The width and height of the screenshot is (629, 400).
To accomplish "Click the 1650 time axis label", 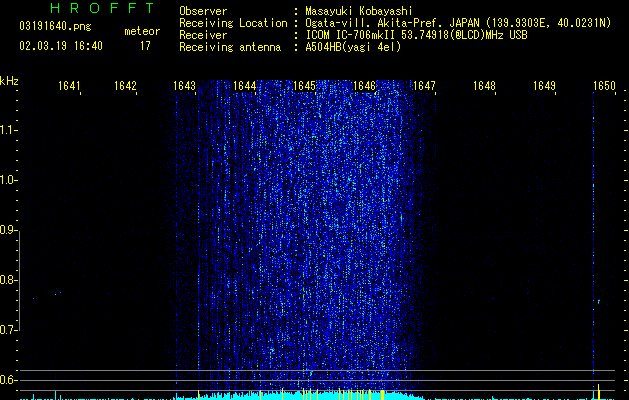I will point(604,86).
